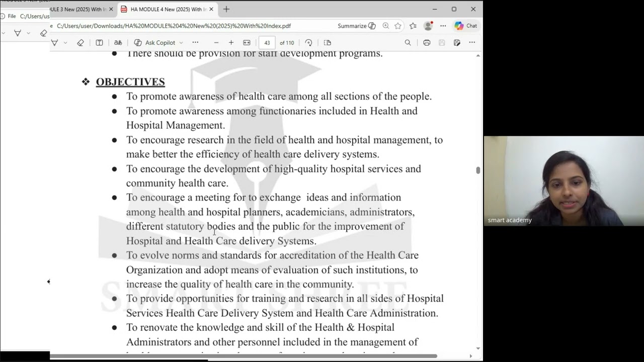Click the scroll down arrow of the PDF scrollbar
Viewport: 644px width, 362px height.
478,348
